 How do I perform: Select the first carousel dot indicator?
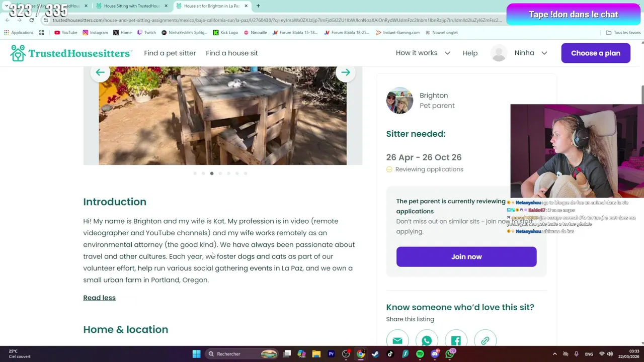click(x=195, y=173)
